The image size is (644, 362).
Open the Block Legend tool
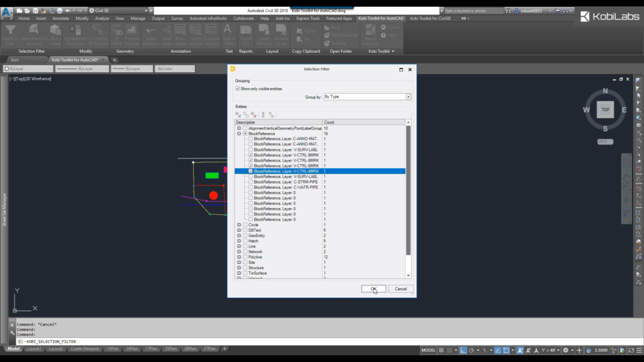(x=180, y=35)
